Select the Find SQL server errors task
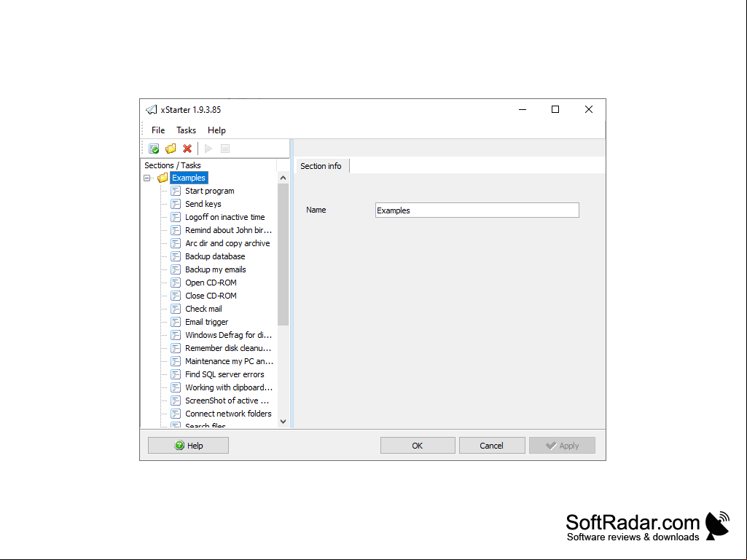747x560 pixels. click(x=224, y=374)
